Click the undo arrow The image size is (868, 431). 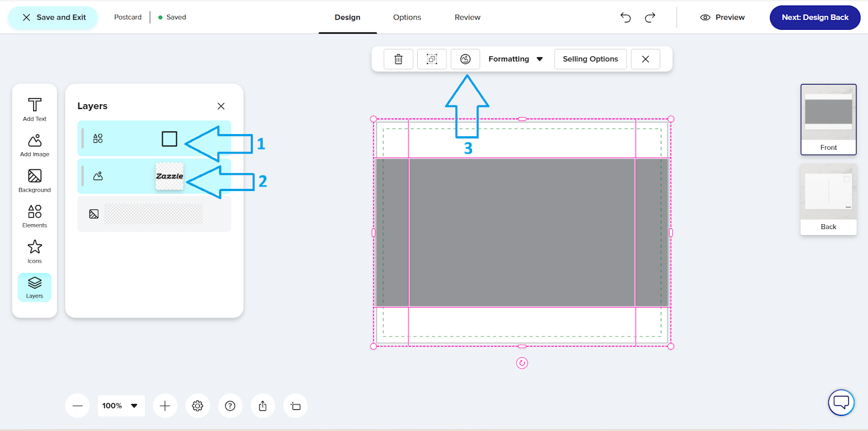point(626,17)
